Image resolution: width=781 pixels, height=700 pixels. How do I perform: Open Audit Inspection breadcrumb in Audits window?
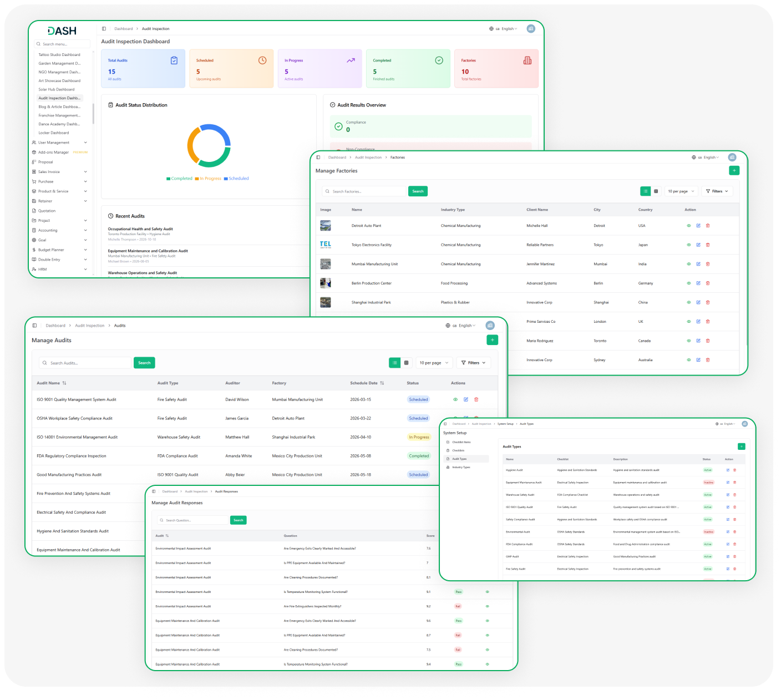click(x=90, y=326)
